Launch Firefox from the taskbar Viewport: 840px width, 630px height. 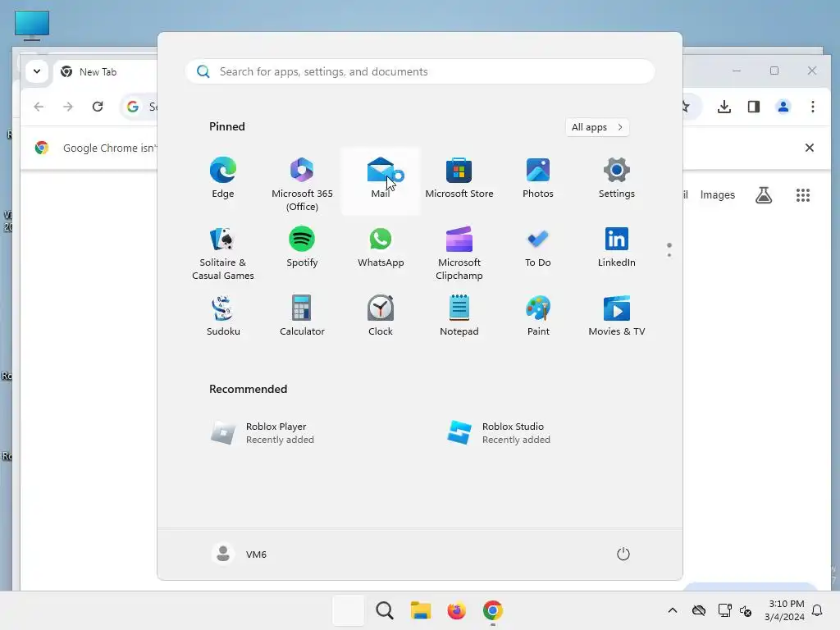pos(456,610)
